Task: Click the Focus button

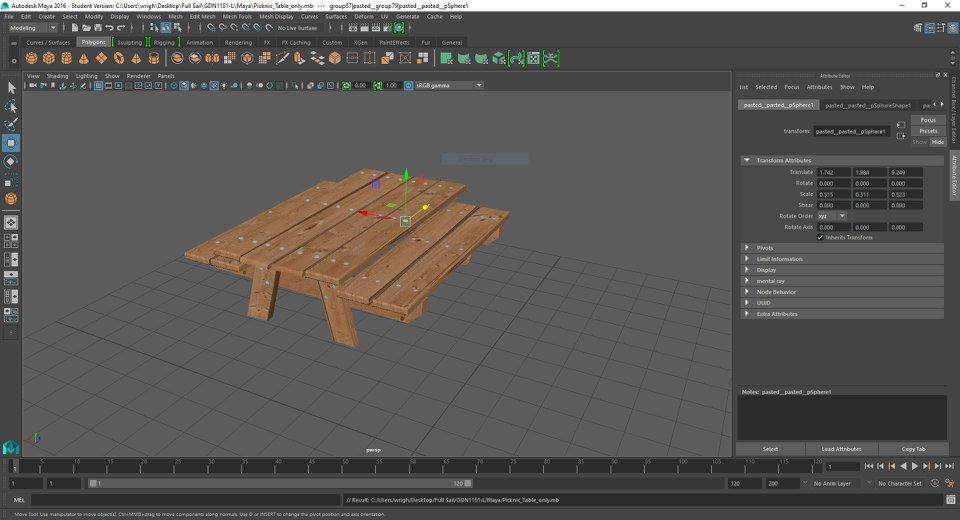Action: 928,120
